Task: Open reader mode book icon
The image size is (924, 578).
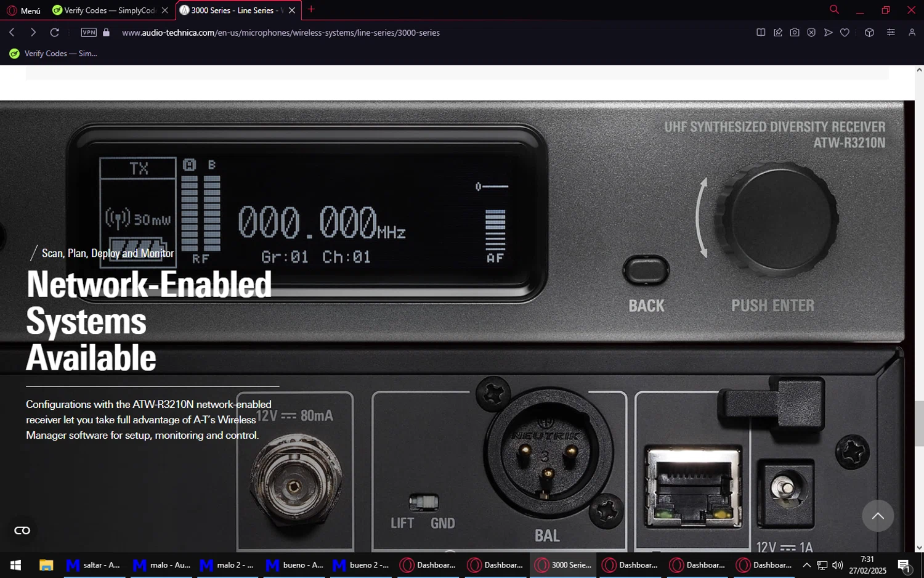Action: (761, 33)
